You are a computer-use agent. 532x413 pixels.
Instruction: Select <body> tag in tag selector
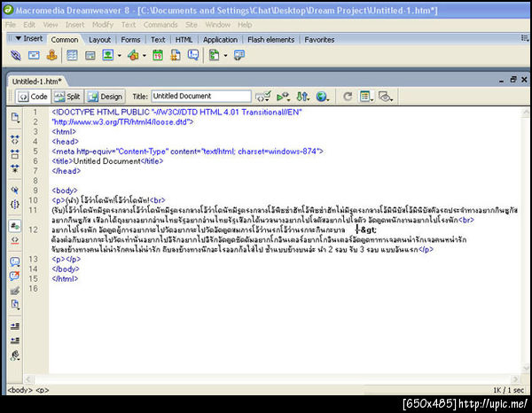20,390
